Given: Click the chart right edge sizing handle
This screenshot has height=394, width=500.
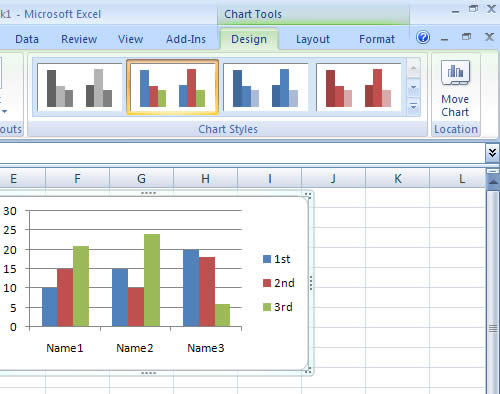Looking at the screenshot, I should click(x=311, y=283).
